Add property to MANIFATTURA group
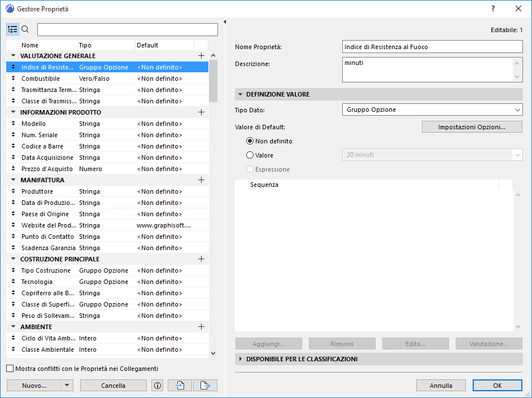 point(201,180)
